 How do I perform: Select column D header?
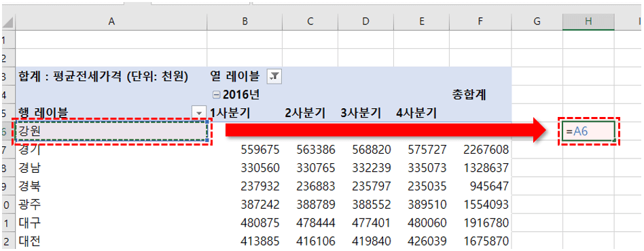point(366,22)
